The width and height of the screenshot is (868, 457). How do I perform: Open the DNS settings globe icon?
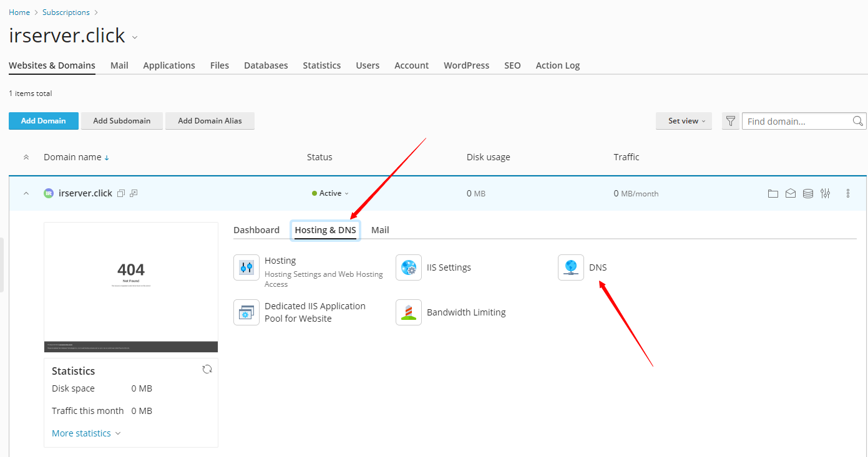point(570,267)
